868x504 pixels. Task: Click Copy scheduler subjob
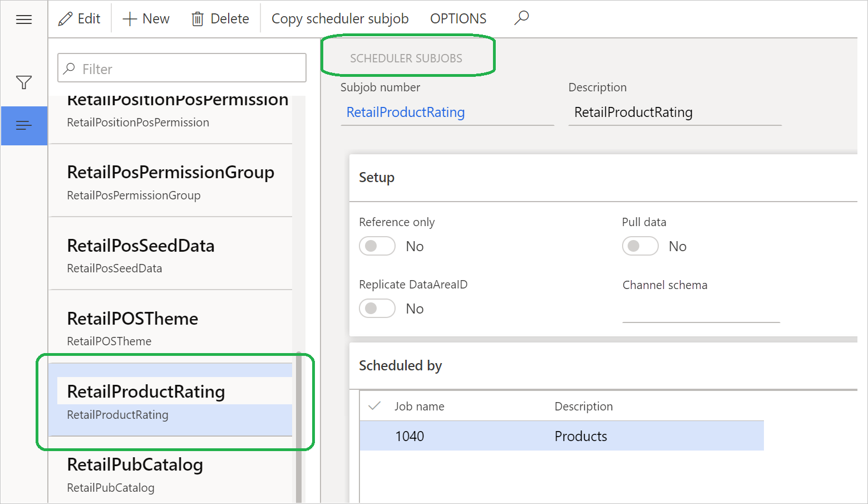[x=340, y=19]
